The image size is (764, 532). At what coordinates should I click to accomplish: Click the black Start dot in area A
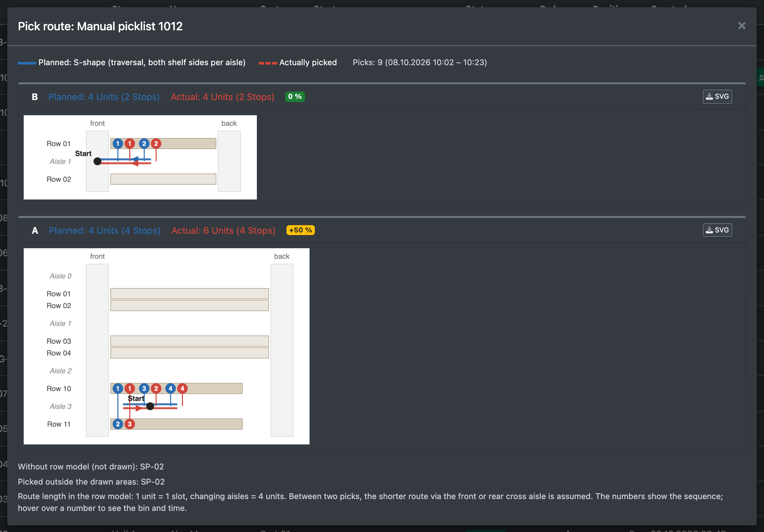(150, 406)
